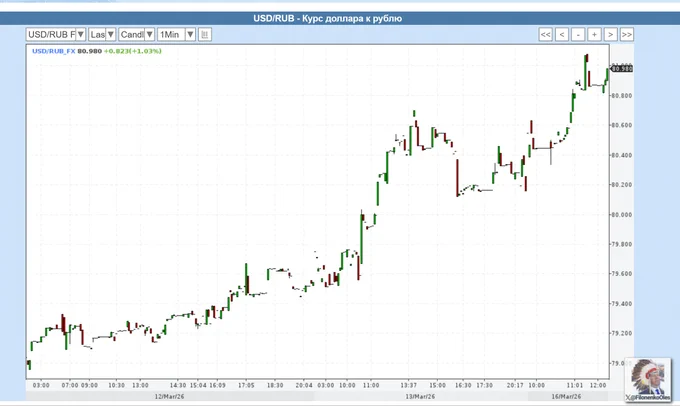Zoom in chart with plus button
The height and width of the screenshot is (406, 680).
coord(594,34)
